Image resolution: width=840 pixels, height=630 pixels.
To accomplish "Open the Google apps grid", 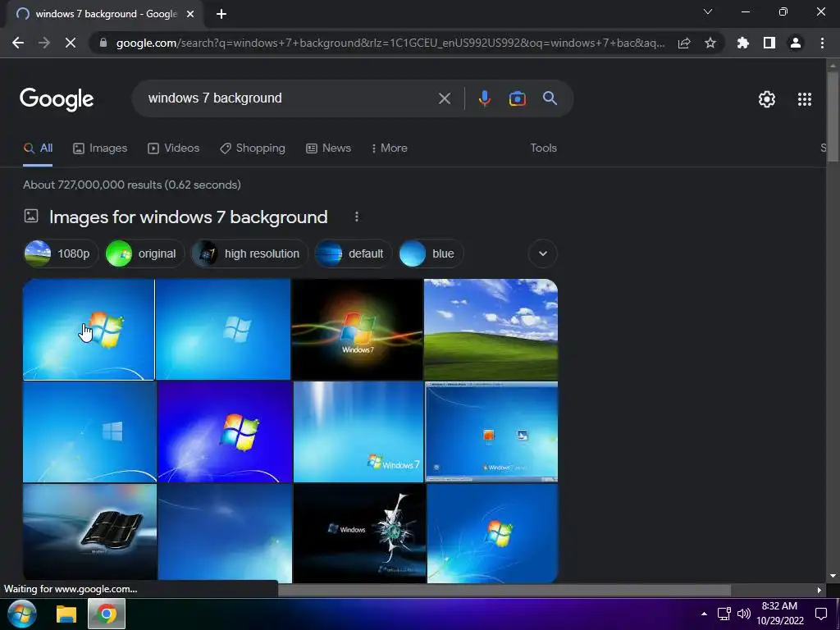I will pyautogui.click(x=805, y=99).
